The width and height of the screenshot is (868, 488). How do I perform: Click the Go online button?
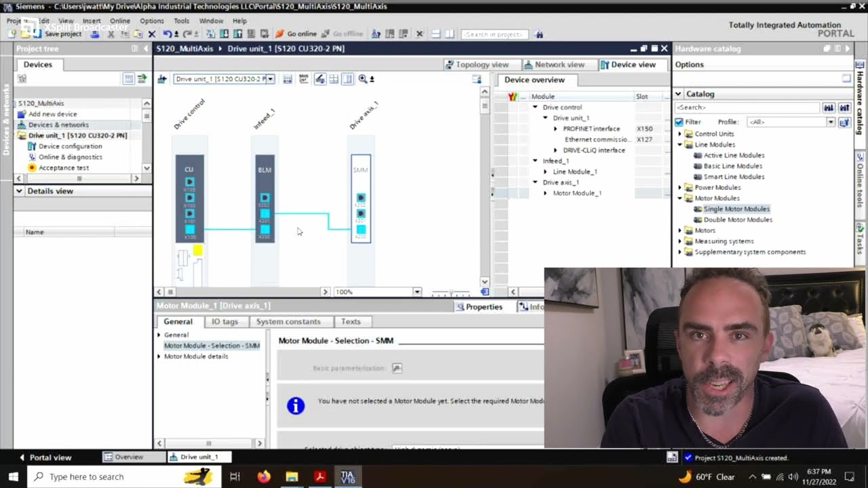[296, 34]
